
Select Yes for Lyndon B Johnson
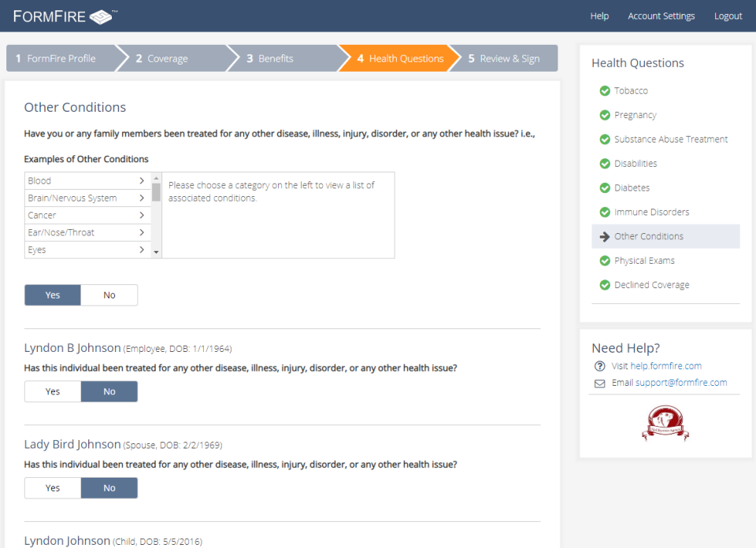point(53,391)
